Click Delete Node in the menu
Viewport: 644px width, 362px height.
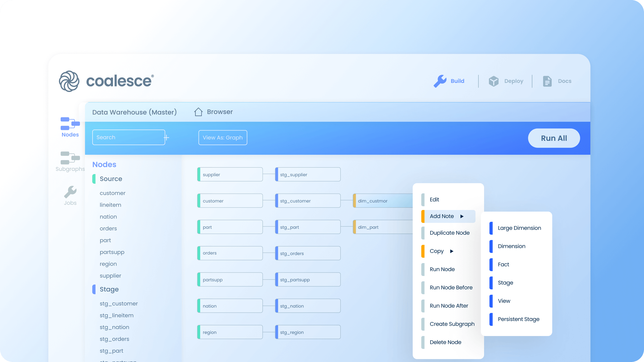(445, 342)
